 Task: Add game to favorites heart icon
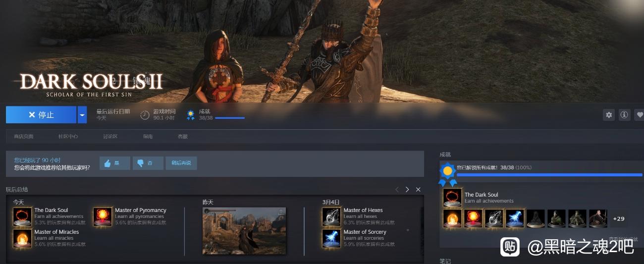click(x=640, y=115)
